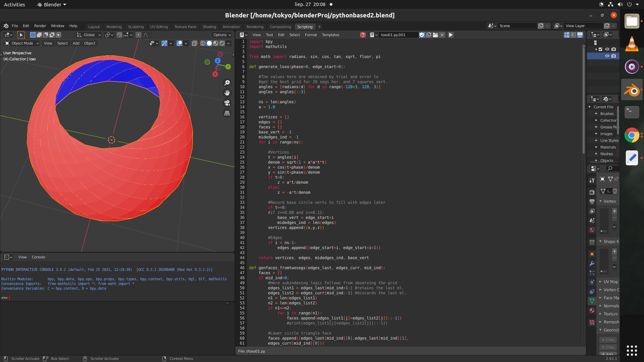Click the text editor vertical scrollbar
644x362 pixels.
pyautogui.click(x=584, y=101)
